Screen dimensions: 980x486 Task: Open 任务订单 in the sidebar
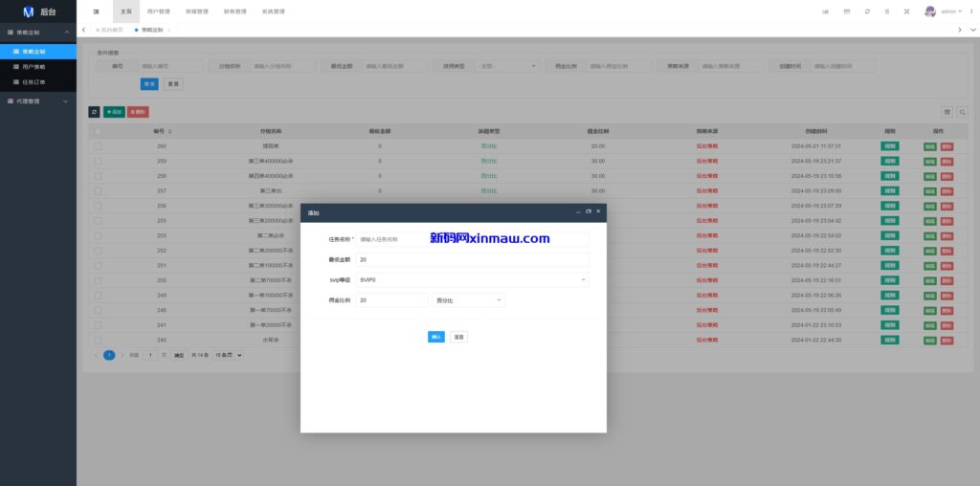click(38, 82)
